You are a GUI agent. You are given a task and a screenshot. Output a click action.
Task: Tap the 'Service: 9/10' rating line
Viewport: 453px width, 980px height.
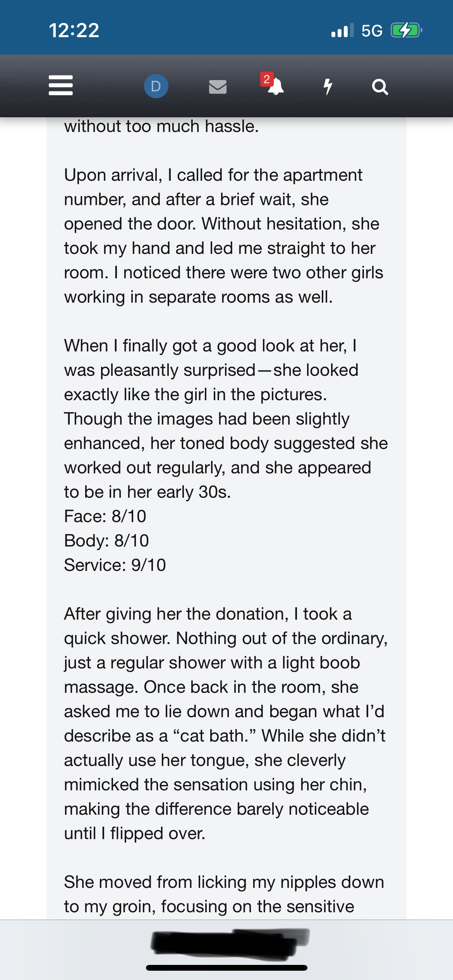115,565
